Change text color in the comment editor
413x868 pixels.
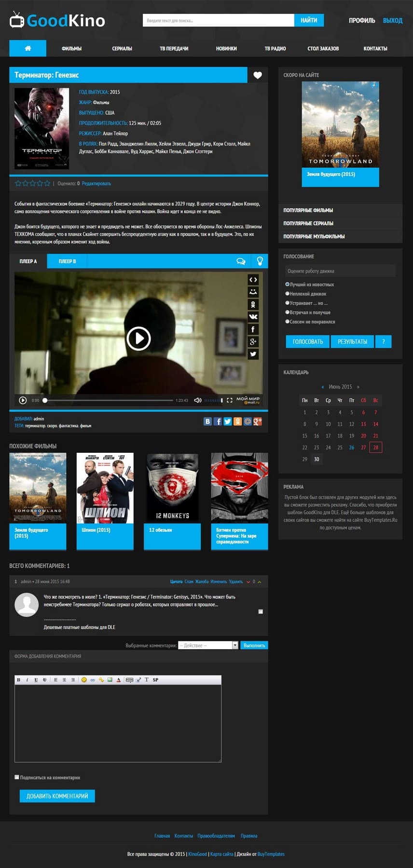point(119,680)
